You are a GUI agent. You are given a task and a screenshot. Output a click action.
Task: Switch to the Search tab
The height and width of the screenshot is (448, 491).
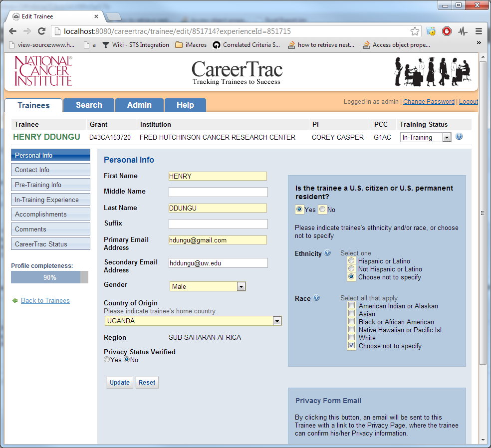pos(89,105)
